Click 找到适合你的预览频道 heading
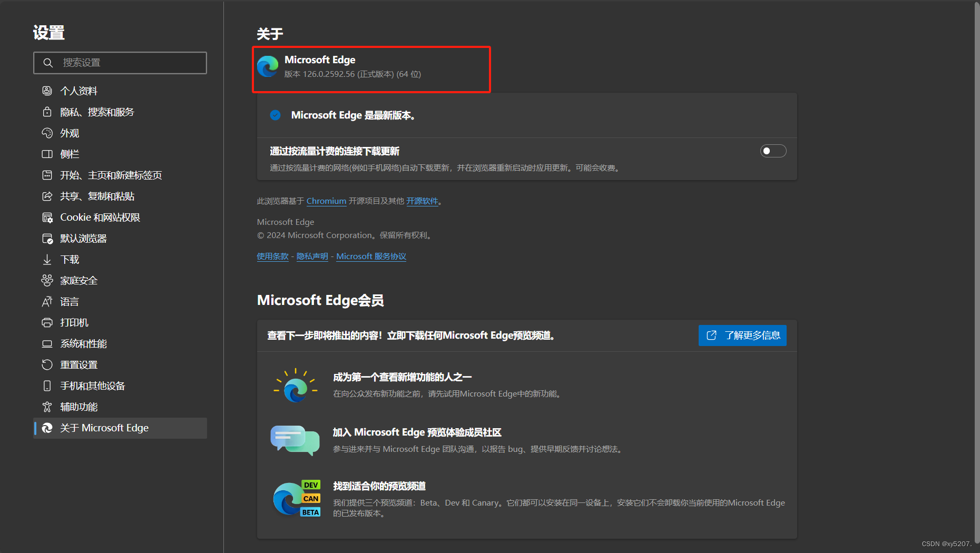 [379, 486]
